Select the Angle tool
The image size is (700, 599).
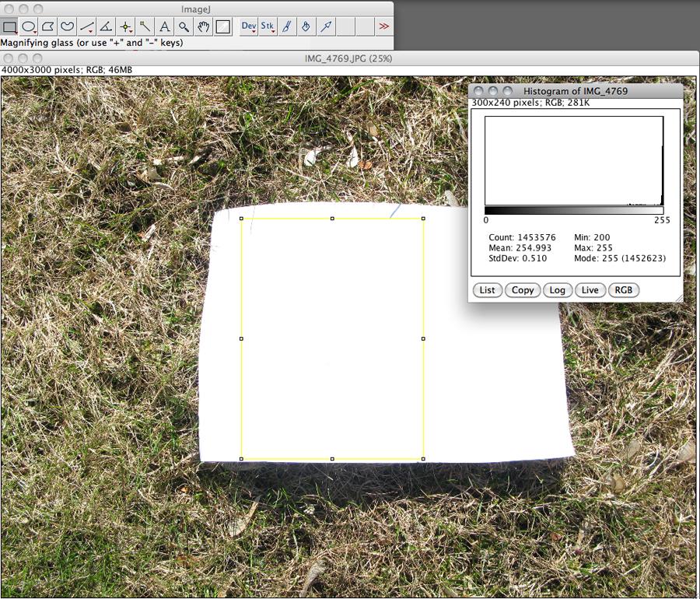(x=106, y=26)
